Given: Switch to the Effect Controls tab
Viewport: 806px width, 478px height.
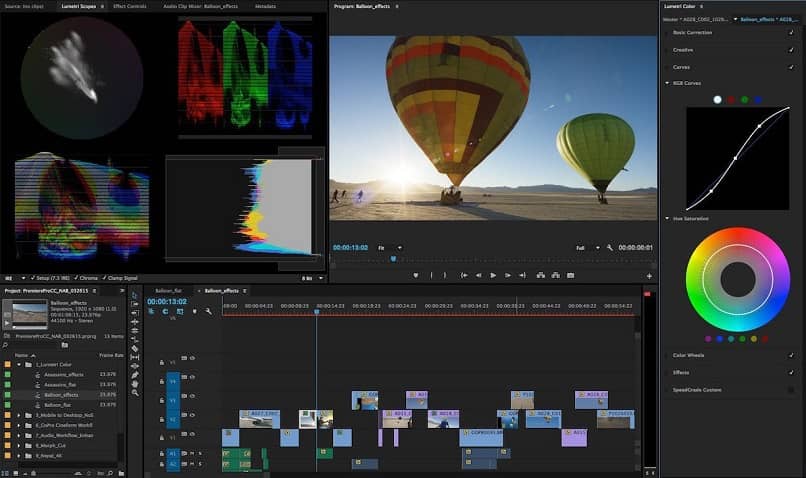Looking at the screenshot, I should coord(128,6).
